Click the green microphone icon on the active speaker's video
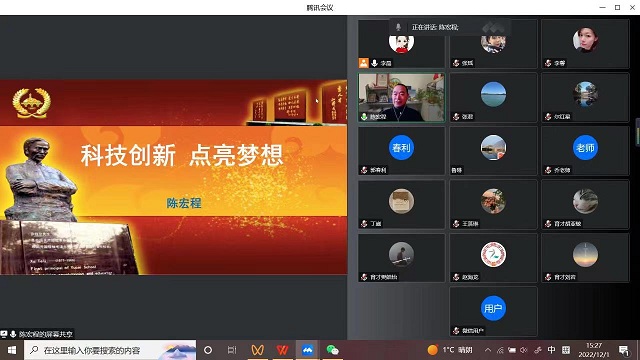Viewport: 640px width, 360px height. tap(364, 117)
